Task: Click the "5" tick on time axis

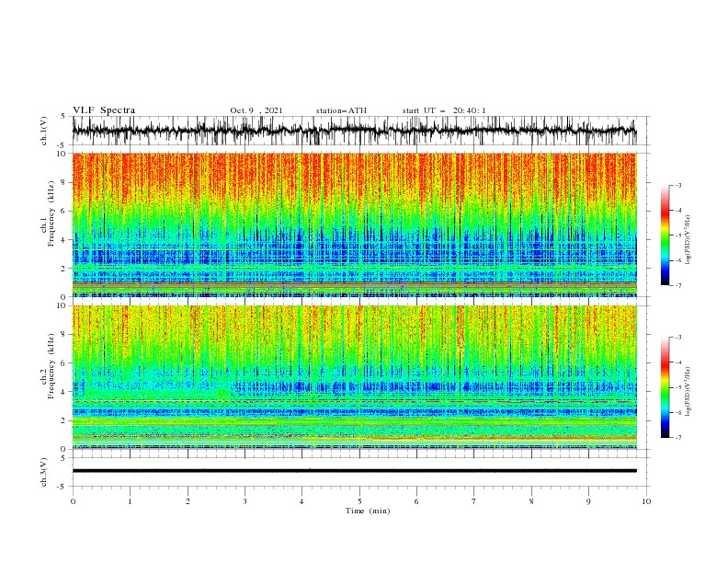Action: [x=359, y=501]
